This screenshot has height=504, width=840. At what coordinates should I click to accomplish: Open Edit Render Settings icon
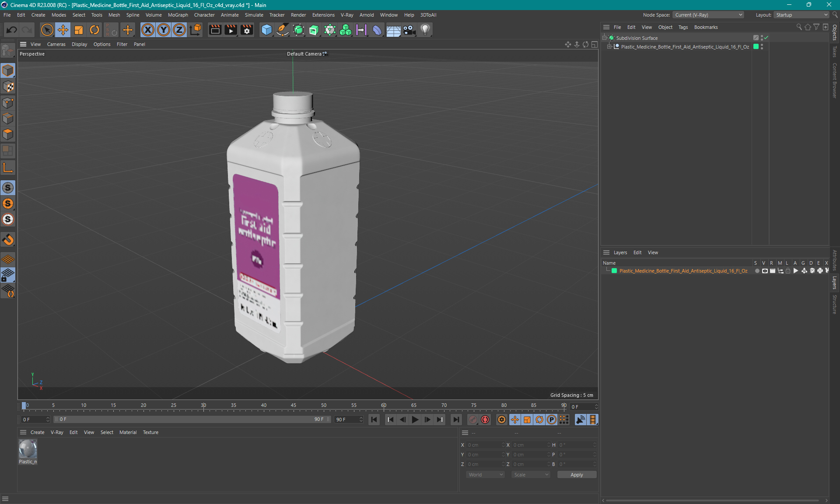point(247,30)
